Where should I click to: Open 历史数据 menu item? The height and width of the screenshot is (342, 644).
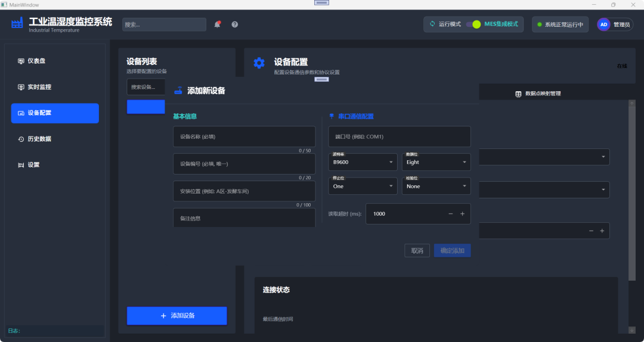(x=55, y=139)
